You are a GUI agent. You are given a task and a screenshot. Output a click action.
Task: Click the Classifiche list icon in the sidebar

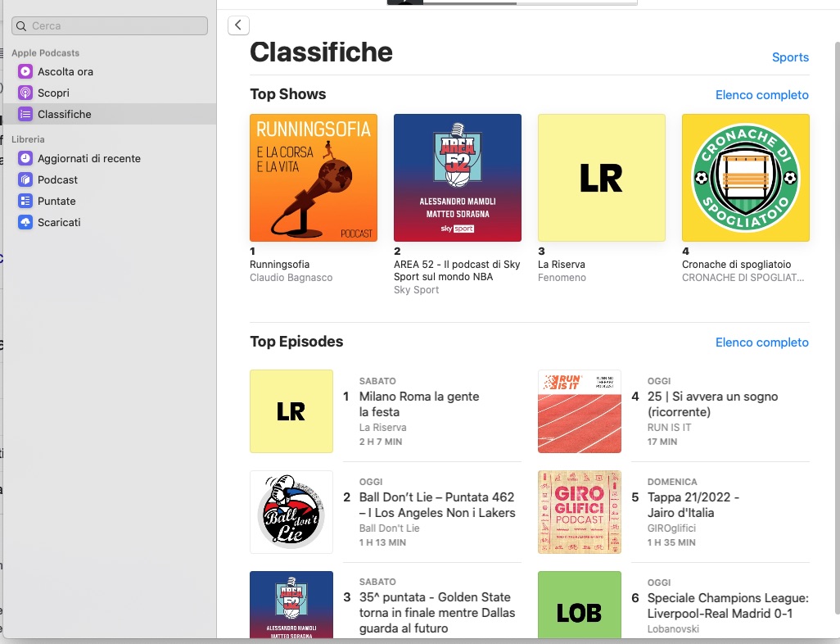pos(25,114)
